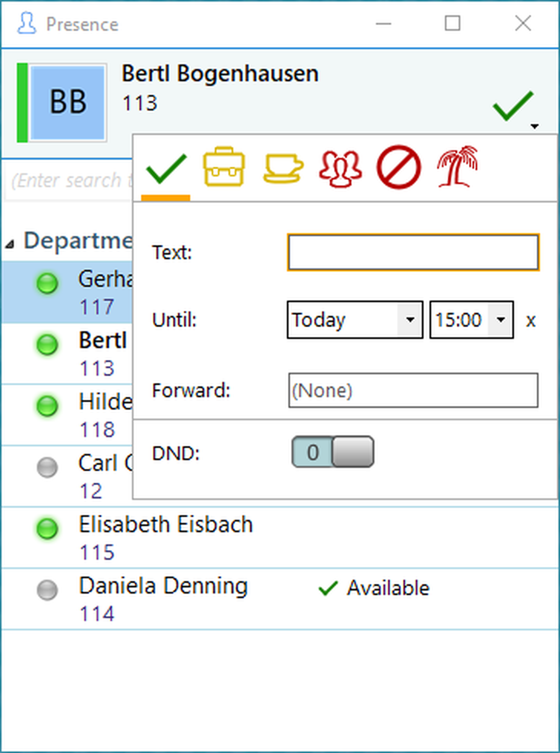Click the Forward field showing (None)
Screen dimensions: 560x753
pyautogui.click(x=413, y=390)
